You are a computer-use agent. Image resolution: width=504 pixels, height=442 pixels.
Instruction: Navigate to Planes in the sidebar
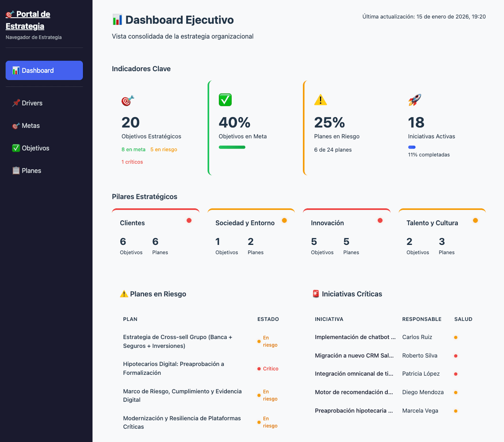click(x=44, y=171)
